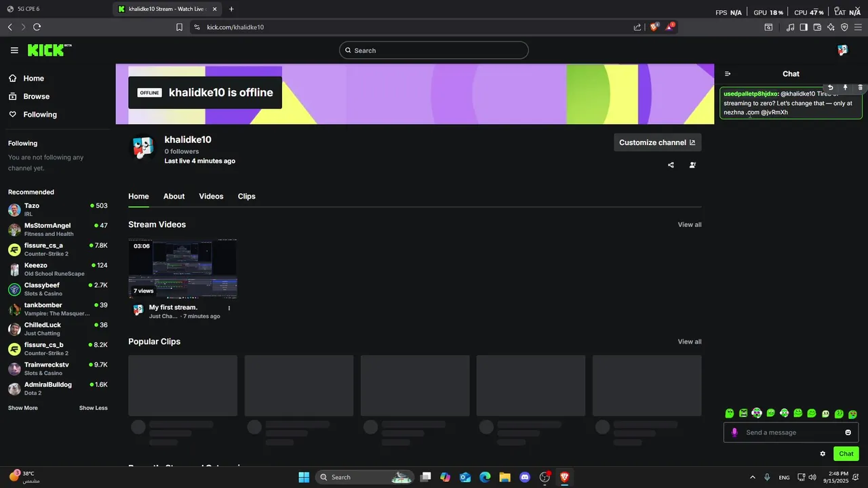Pin the chat message
This screenshot has width=868, height=488.
coord(845,87)
